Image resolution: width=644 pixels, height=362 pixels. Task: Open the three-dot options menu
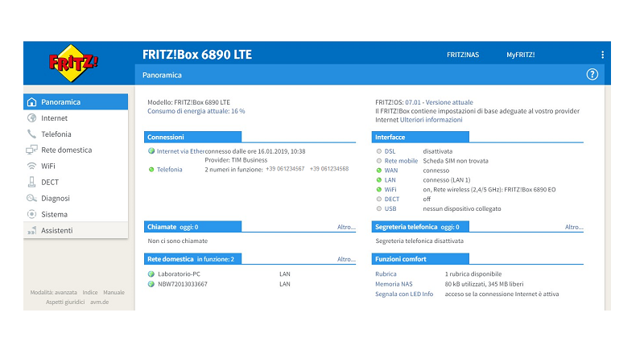602,55
